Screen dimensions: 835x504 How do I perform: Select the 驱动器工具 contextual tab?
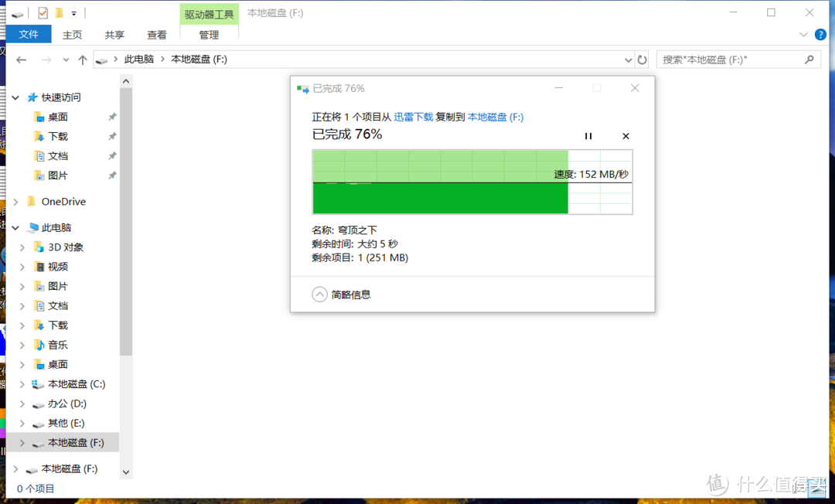coord(209,14)
